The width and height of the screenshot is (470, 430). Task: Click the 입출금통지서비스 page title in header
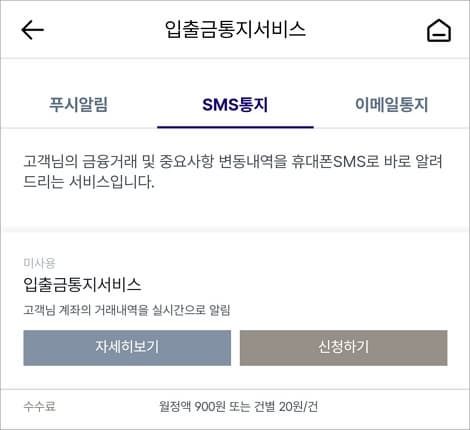(235, 29)
